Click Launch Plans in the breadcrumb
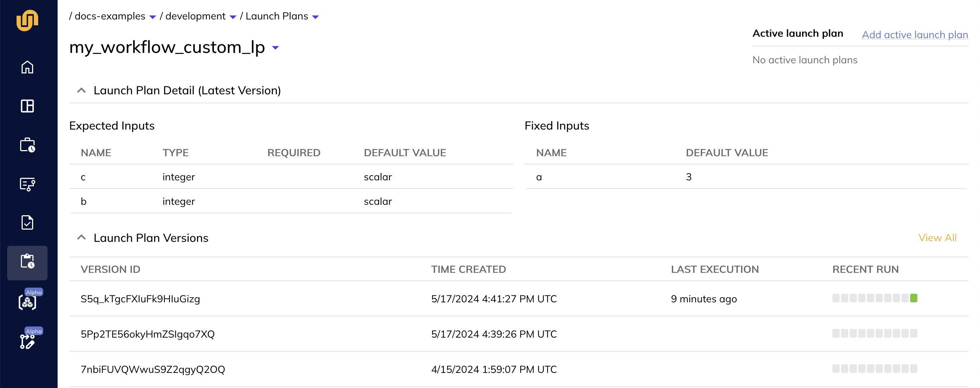 [x=277, y=16]
